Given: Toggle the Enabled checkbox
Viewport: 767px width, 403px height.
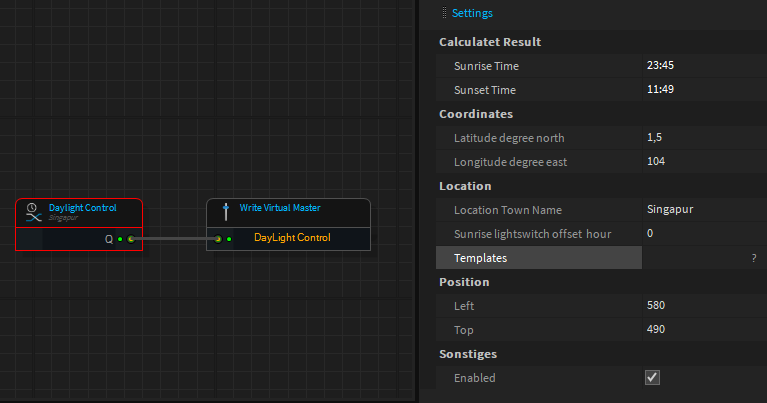Looking at the screenshot, I should (652, 377).
